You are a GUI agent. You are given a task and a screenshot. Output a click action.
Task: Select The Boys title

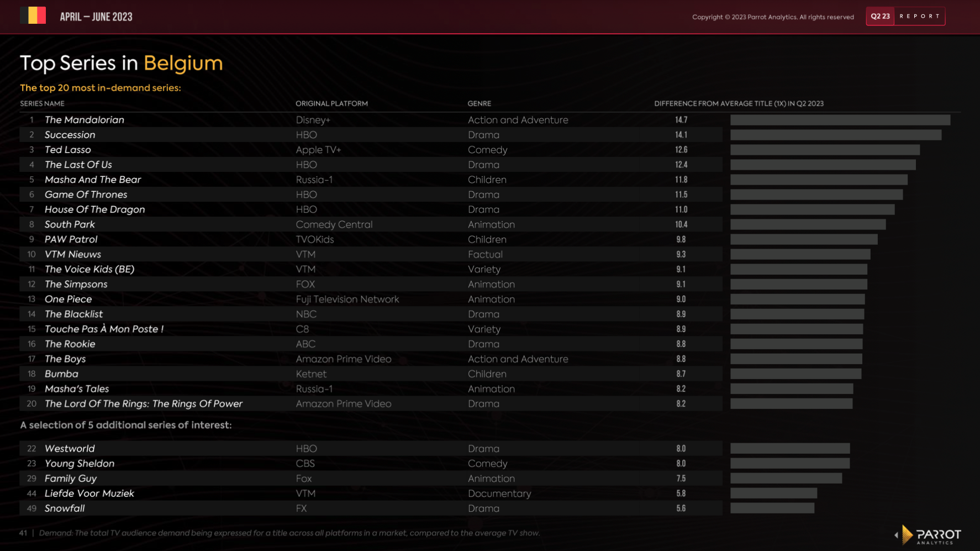coord(65,359)
